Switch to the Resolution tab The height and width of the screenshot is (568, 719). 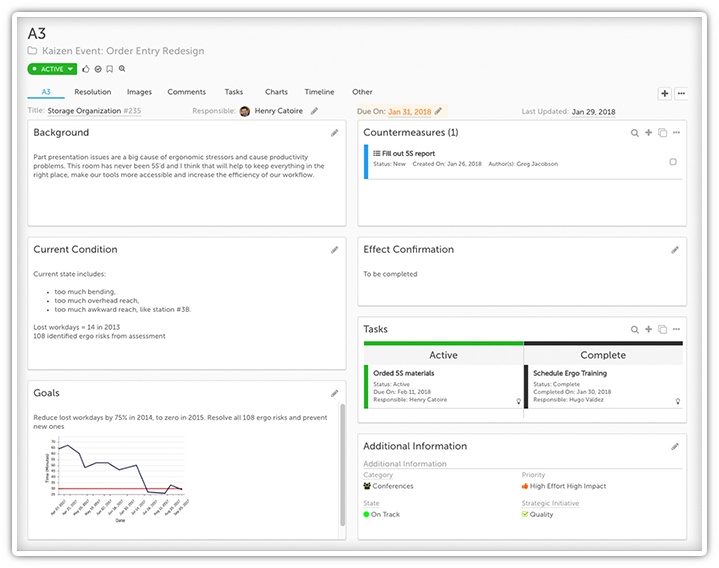(x=93, y=92)
